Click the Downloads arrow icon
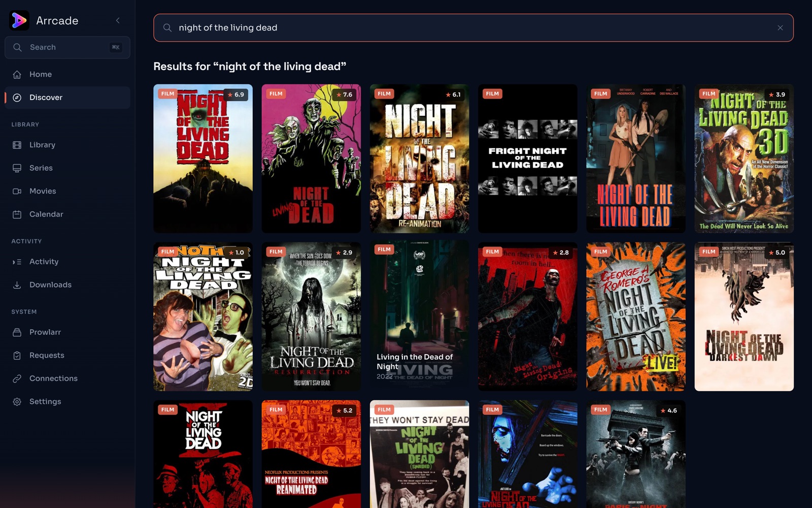This screenshot has width=812, height=508. tap(17, 285)
